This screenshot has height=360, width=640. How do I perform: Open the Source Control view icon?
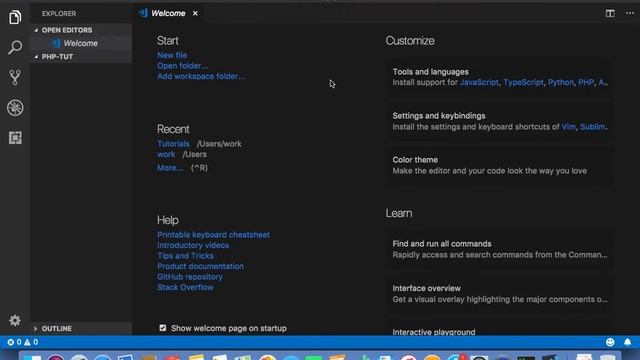tap(15, 78)
